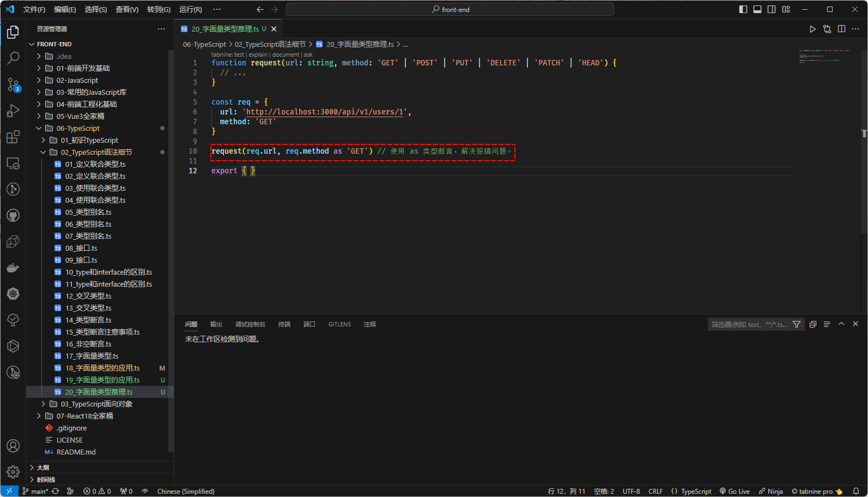Open the Extensions view
The height and width of the screenshot is (497, 868).
13,137
